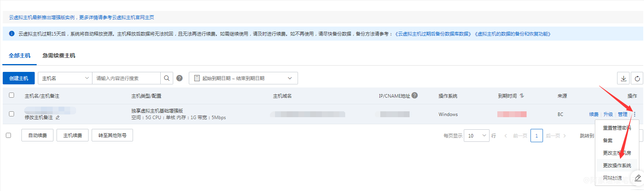This screenshot has width=644, height=191.
Task: Toggle the select-all checkbox in table header
Action: click(x=11, y=95)
